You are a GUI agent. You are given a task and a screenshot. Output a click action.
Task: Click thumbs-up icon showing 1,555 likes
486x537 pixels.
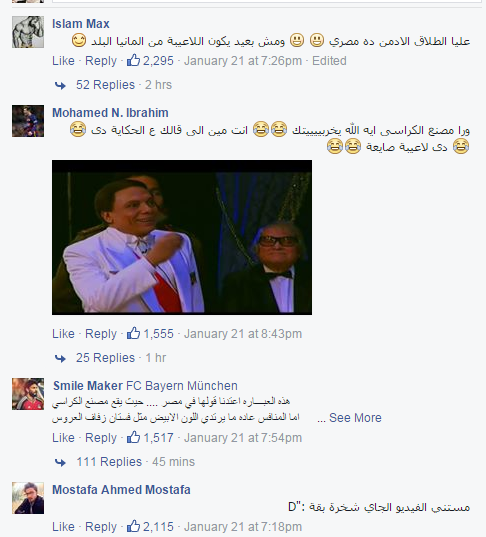coord(133,333)
